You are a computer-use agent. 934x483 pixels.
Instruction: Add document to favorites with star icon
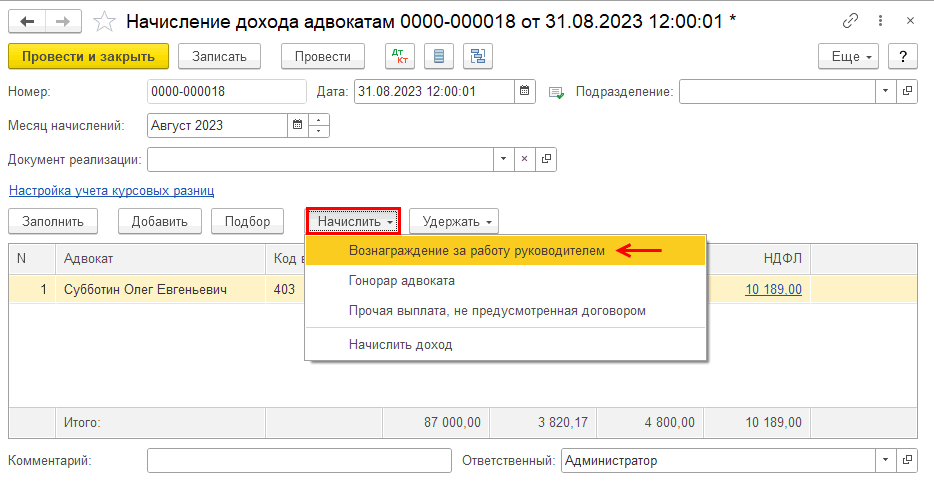pyautogui.click(x=103, y=20)
